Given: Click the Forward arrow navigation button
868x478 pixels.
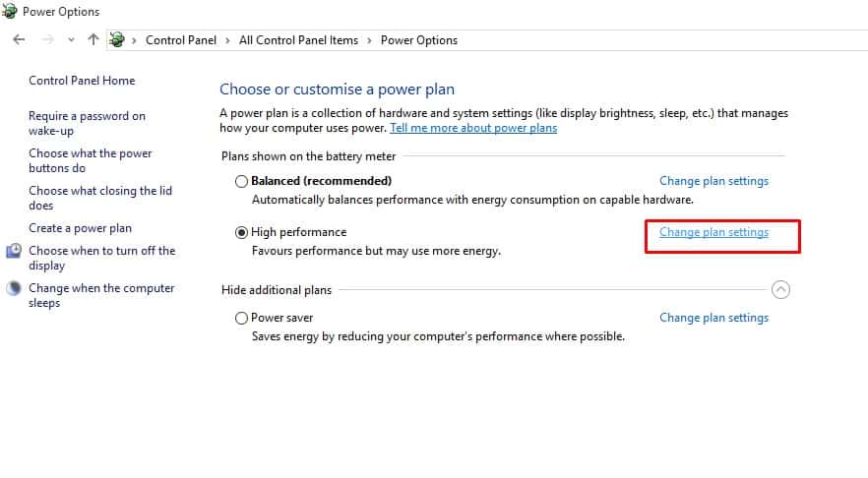Looking at the screenshot, I should (48, 39).
